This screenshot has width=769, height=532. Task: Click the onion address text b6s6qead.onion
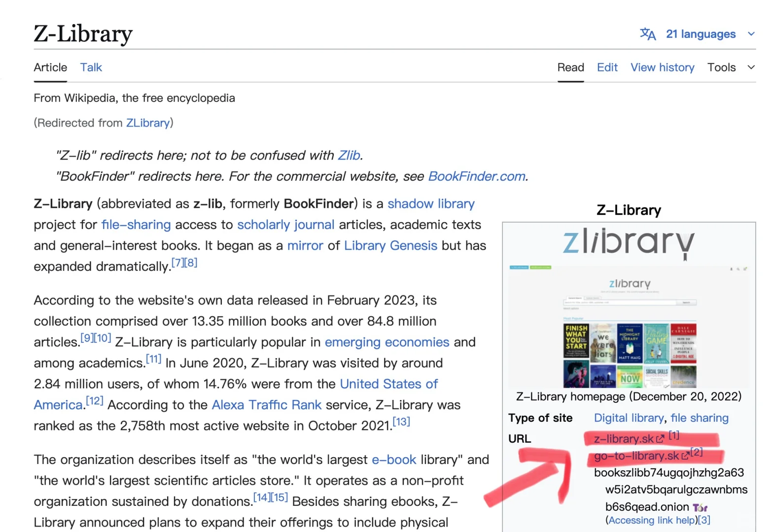(647, 507)
